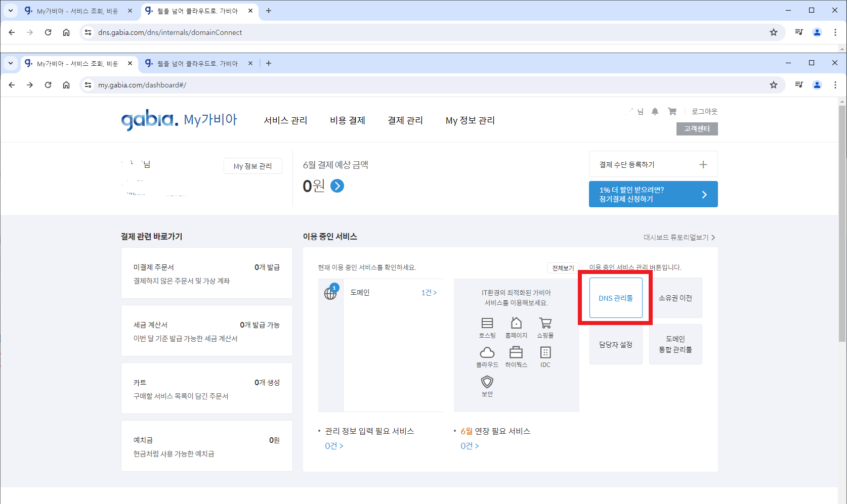Open tab search dropdown in front window
Image resolution: width=847 pixels, height=504 pixels.
coord(11,63)
